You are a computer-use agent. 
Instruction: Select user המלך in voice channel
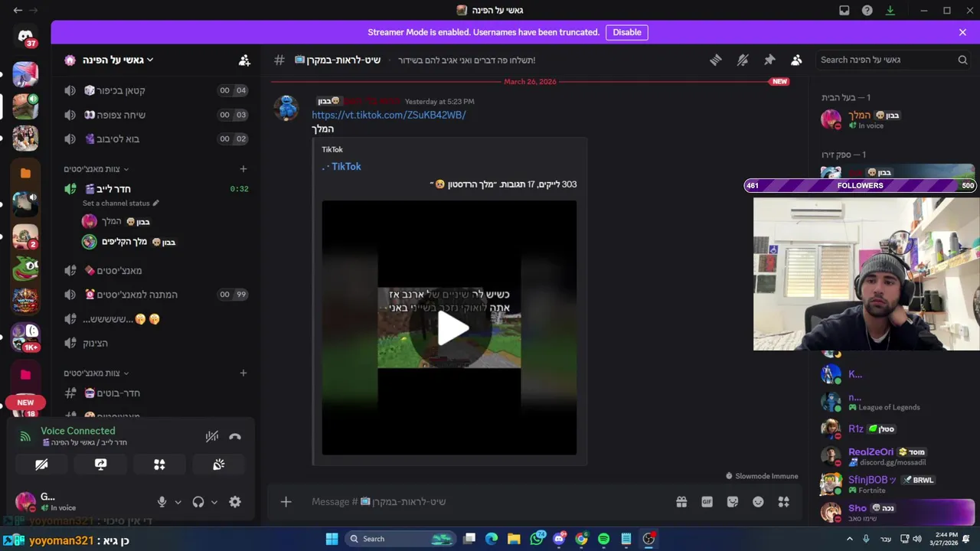115,221
